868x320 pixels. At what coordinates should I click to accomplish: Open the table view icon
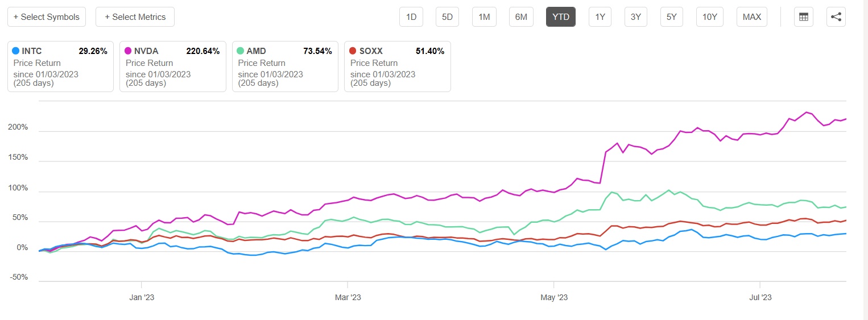[804, 17]
